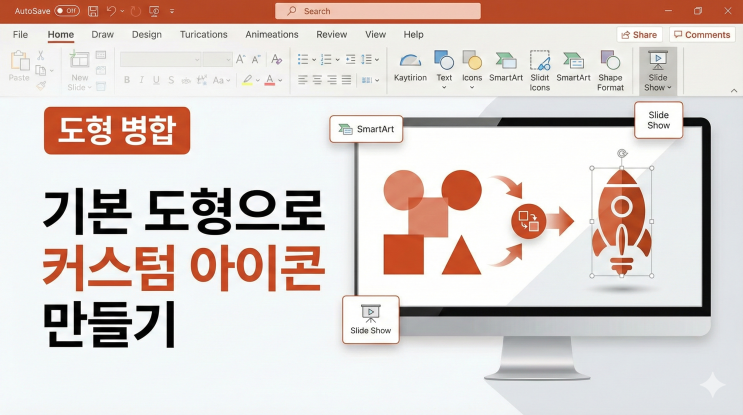Viewport: 743px width, 415px height.
Task: Click the SmartArt button beside Shape Format
Action: tap(573, 67)
